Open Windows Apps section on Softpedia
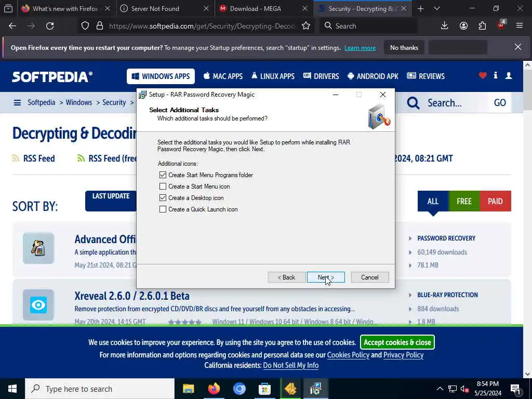This screenshot has width=532, height=399. pos(161,76)
